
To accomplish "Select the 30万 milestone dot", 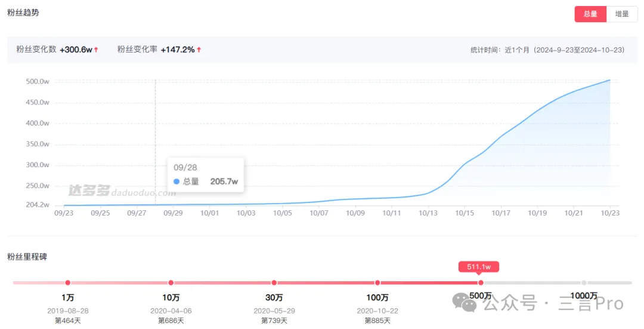I will click(x=274, y=282).
